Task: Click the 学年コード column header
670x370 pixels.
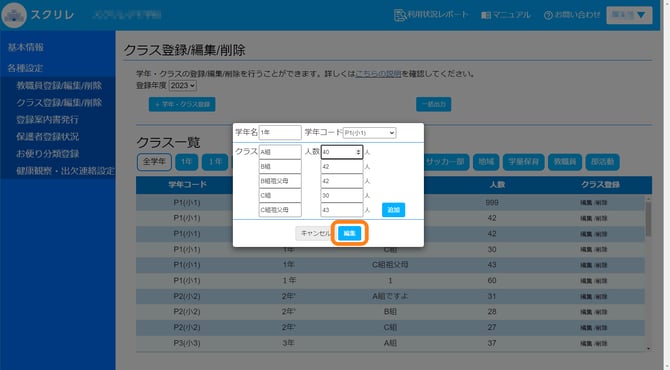Action: 187,185
